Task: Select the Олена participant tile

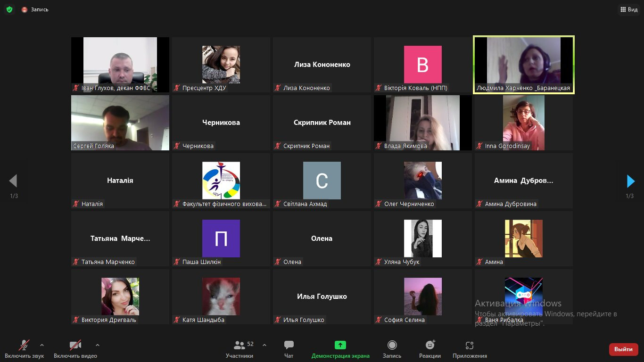Action: click(x=322, y=239)
